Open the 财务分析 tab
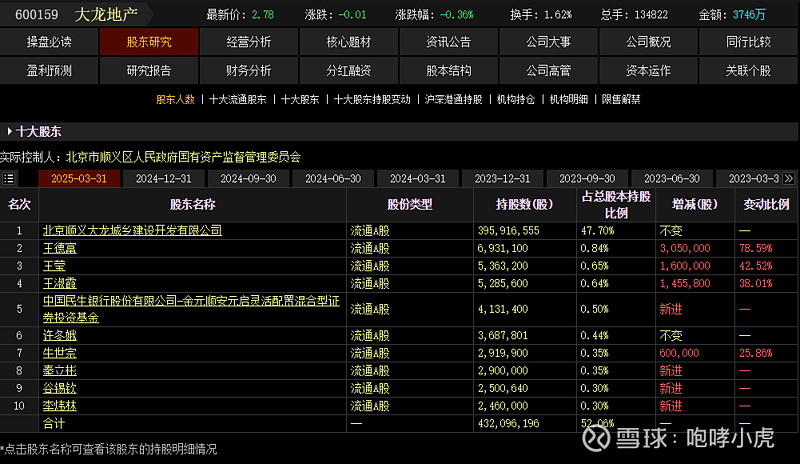800x464 pixels. 248,70
